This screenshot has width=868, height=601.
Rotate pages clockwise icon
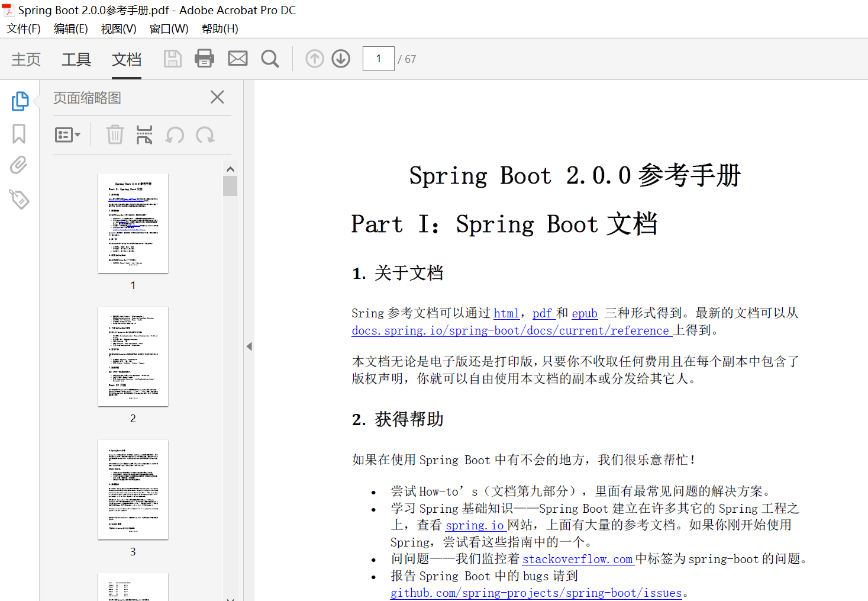coord(205,135)
